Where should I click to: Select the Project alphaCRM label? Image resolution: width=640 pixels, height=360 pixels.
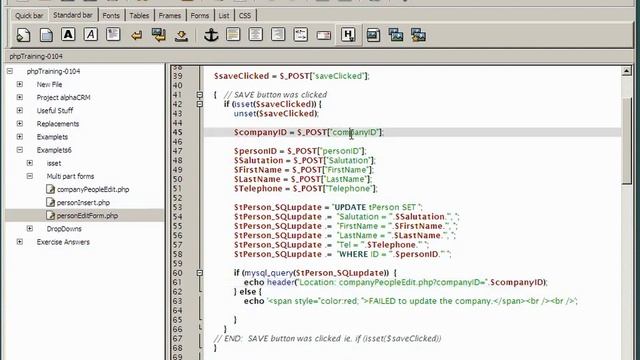[x=63, y=98]
